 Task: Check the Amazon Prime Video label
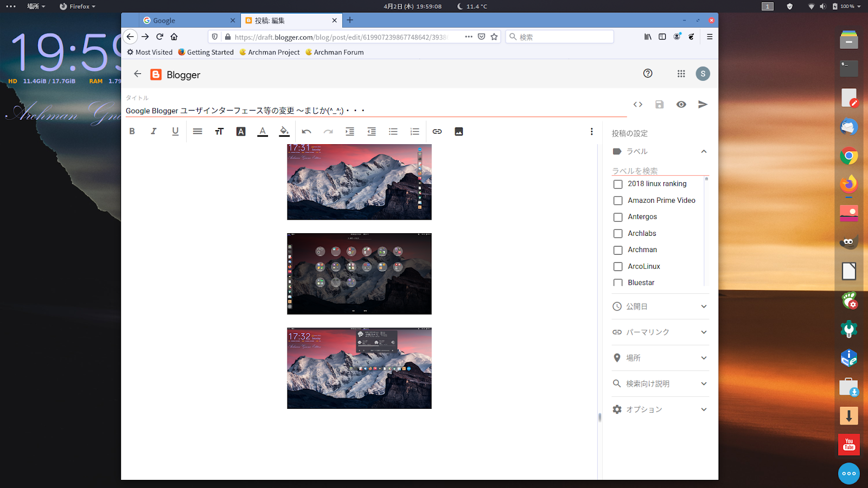[x=618, y=201]
